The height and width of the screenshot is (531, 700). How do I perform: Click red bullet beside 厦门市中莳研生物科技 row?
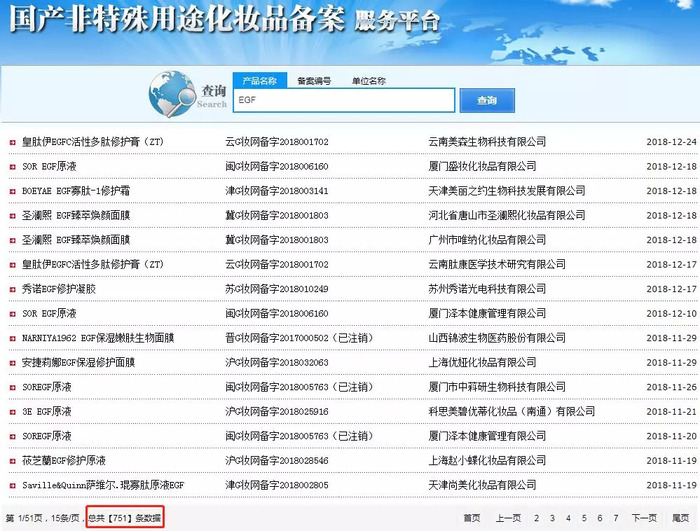[x=12, y=388]
